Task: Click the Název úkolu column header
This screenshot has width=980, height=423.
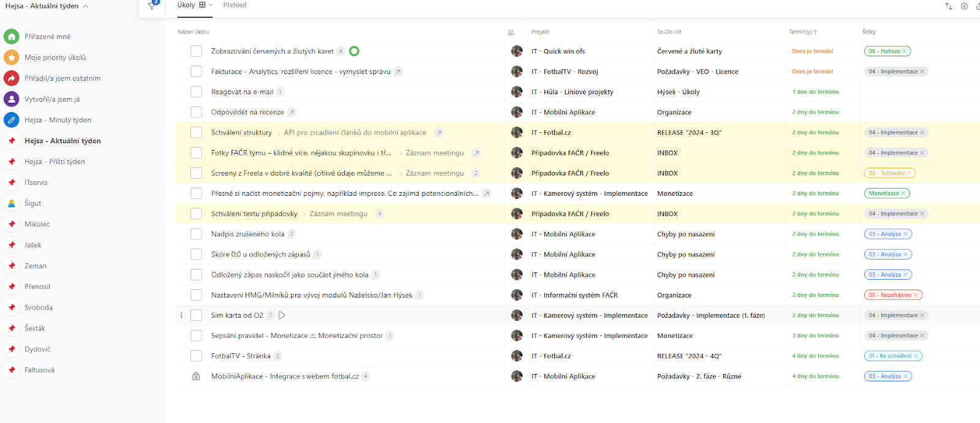Action: click(194, 32)
